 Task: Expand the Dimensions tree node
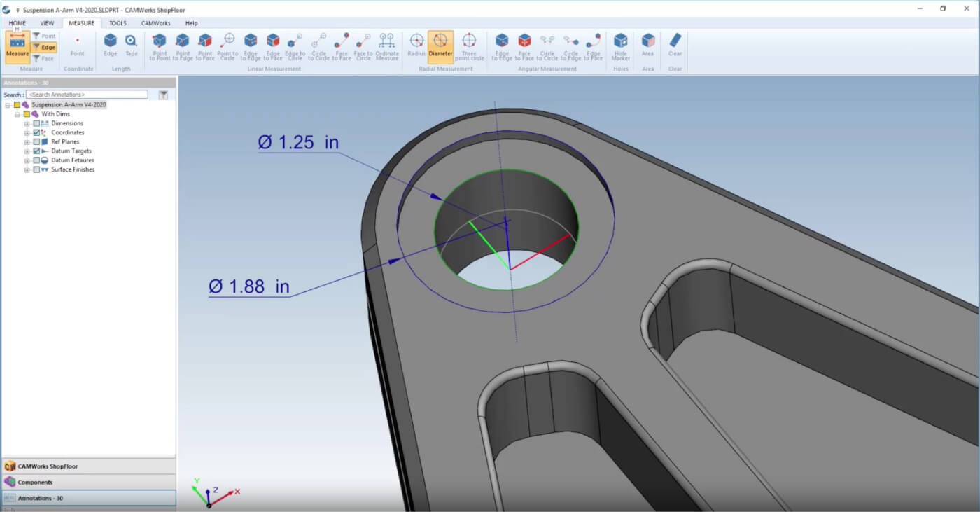(x=27, y=123)
